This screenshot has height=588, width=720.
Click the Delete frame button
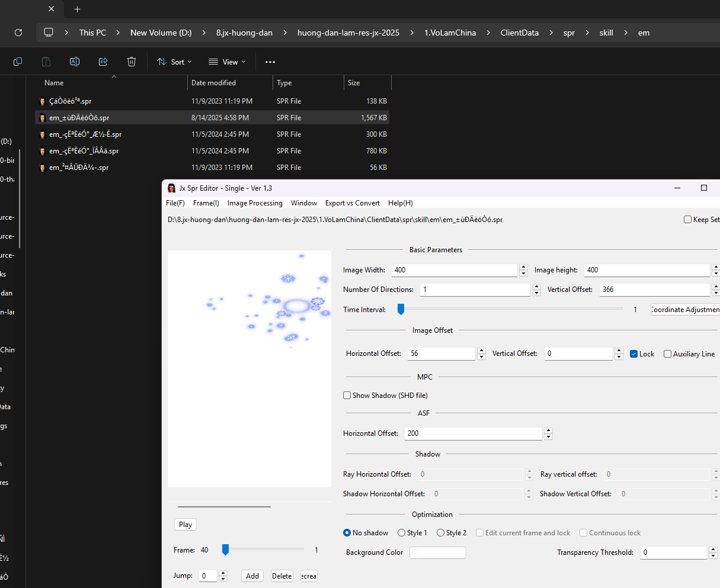[282, 576]
